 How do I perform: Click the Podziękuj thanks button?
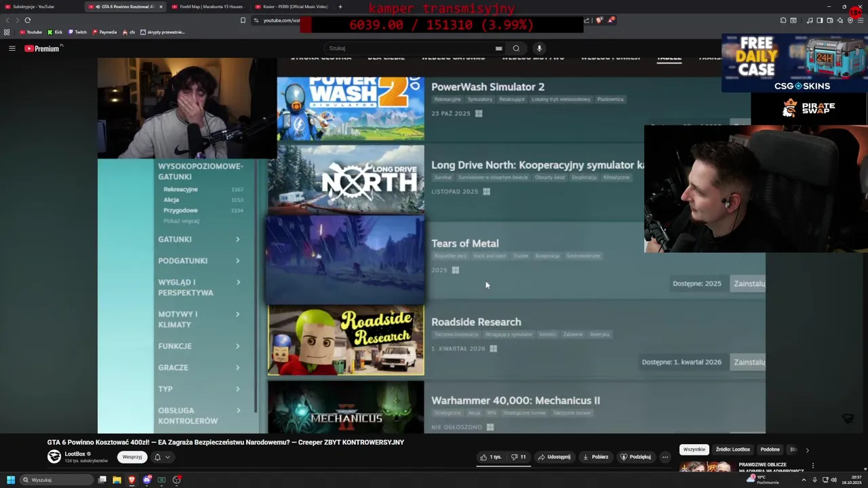pos(635,457)
